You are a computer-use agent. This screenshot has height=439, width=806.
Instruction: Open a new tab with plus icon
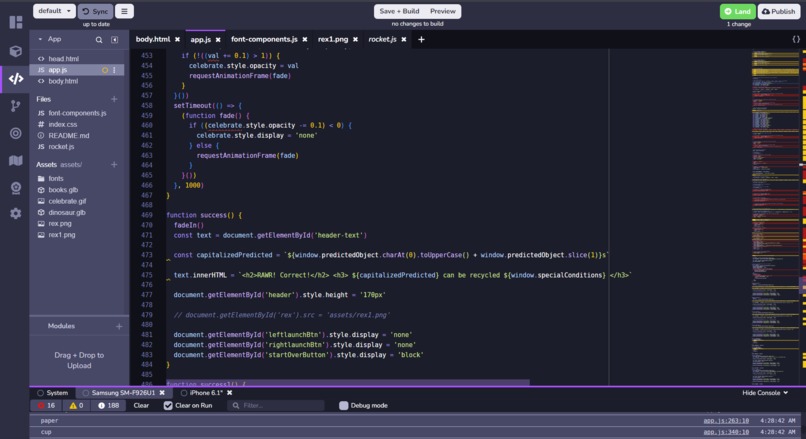click(x=421, y=40)
